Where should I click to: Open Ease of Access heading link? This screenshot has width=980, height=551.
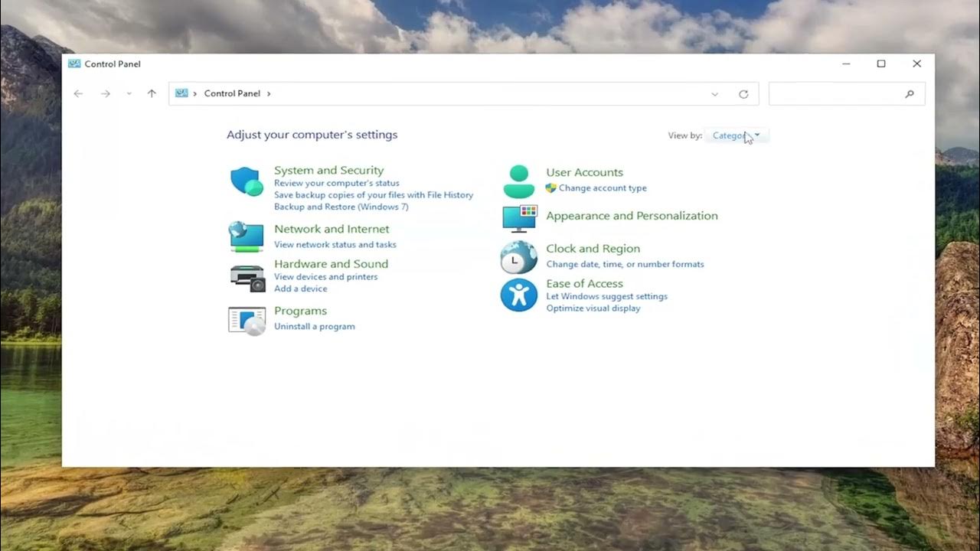[584, 284]
